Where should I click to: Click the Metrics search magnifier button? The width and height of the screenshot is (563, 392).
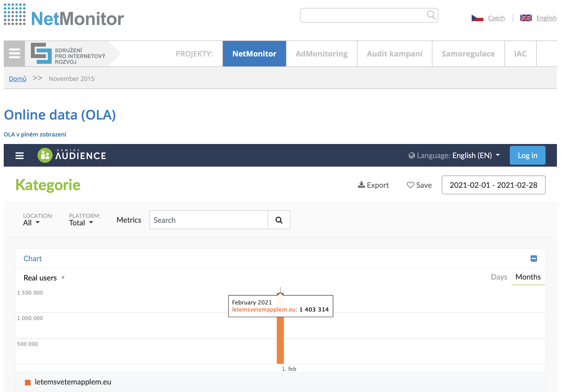279,220
